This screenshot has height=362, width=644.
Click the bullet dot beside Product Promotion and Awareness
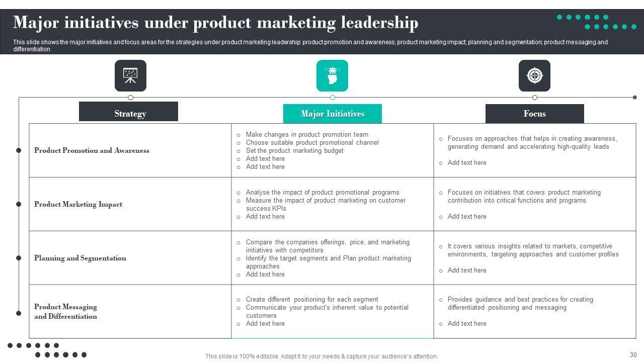click(19, 150)
